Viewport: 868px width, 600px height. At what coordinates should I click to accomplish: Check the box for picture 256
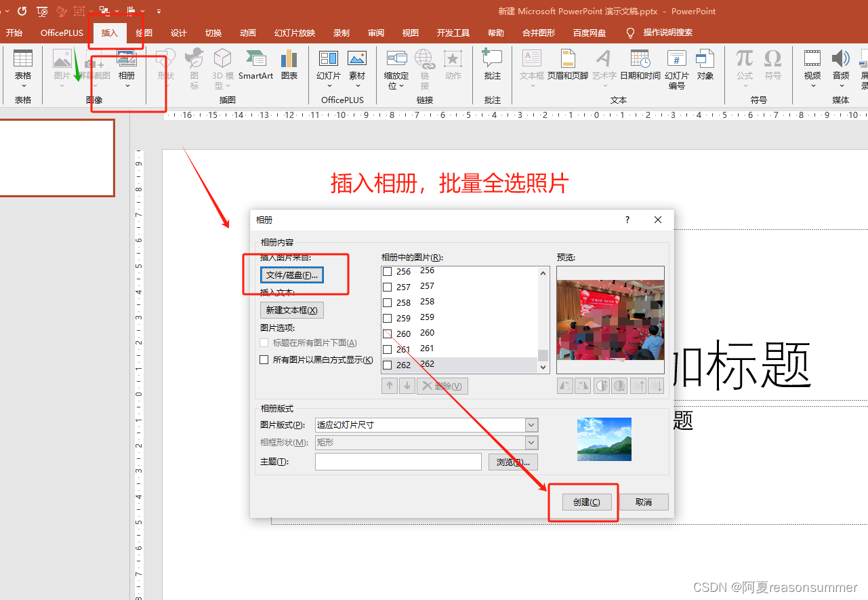pyautogui.click(x=388, y=271)
